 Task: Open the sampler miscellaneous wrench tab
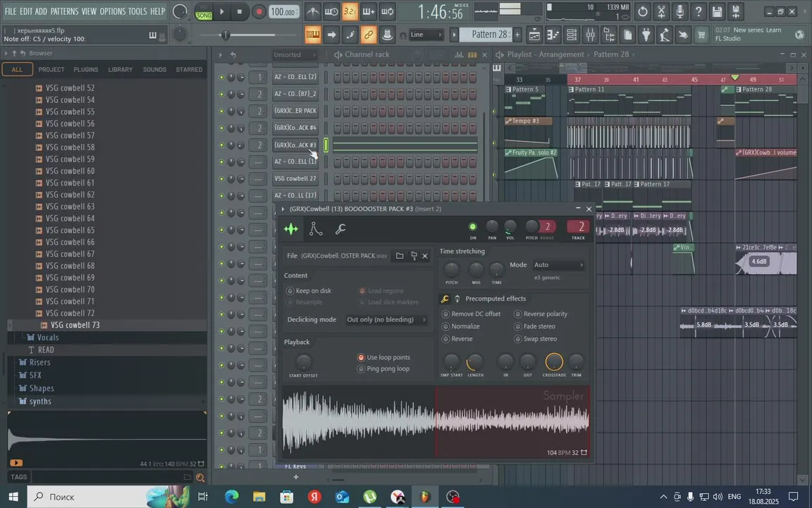click(x=340, y=229)
